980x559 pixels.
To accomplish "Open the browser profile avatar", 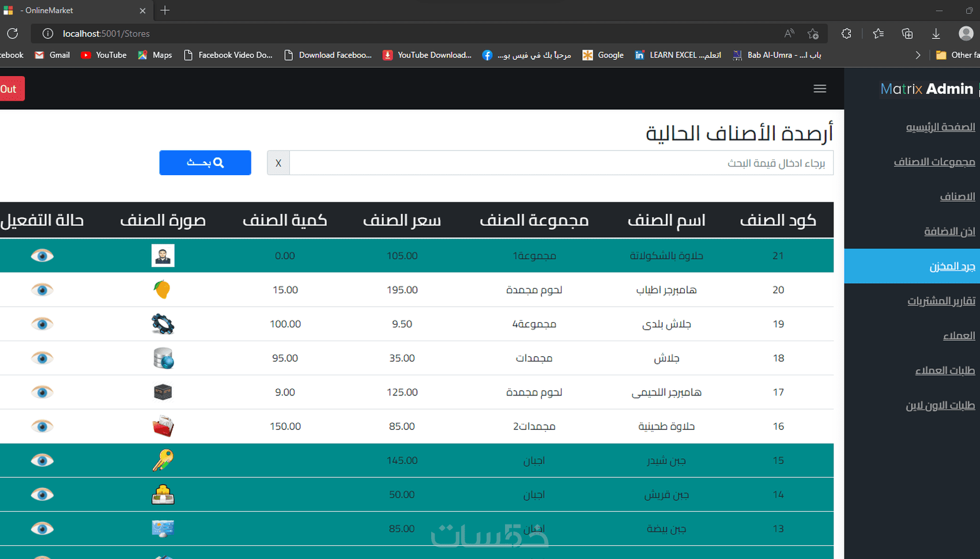I will coord(966,33).
